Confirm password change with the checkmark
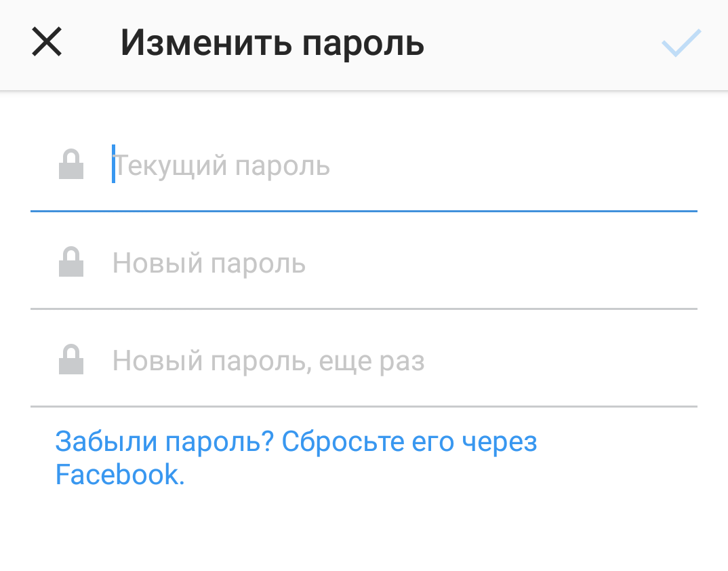This screenshot has width=728, height=571. click(x=681, y=43)
